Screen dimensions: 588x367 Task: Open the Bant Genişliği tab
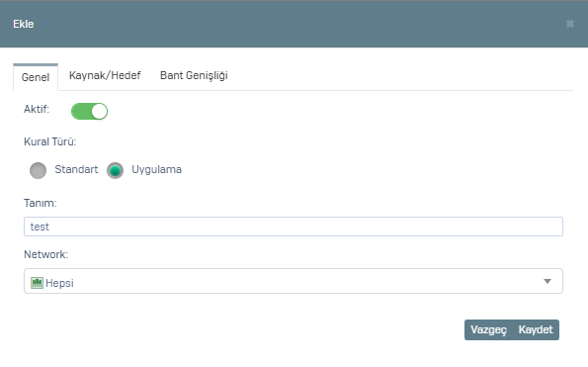[194, 75]
